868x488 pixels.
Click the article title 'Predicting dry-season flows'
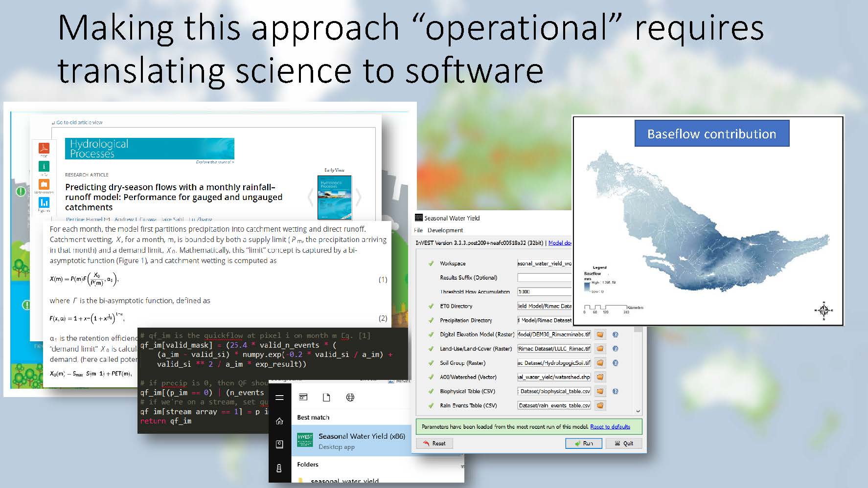tap(174, 197)
